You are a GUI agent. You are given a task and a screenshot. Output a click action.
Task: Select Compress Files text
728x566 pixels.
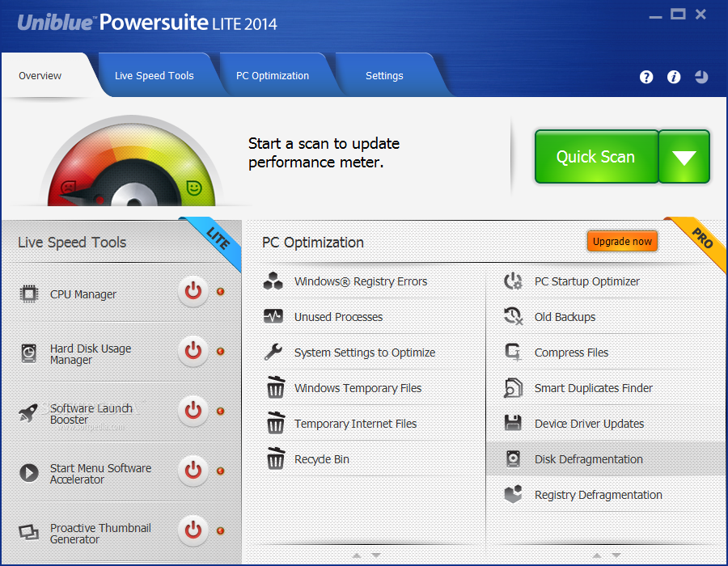tap(572, 353)
